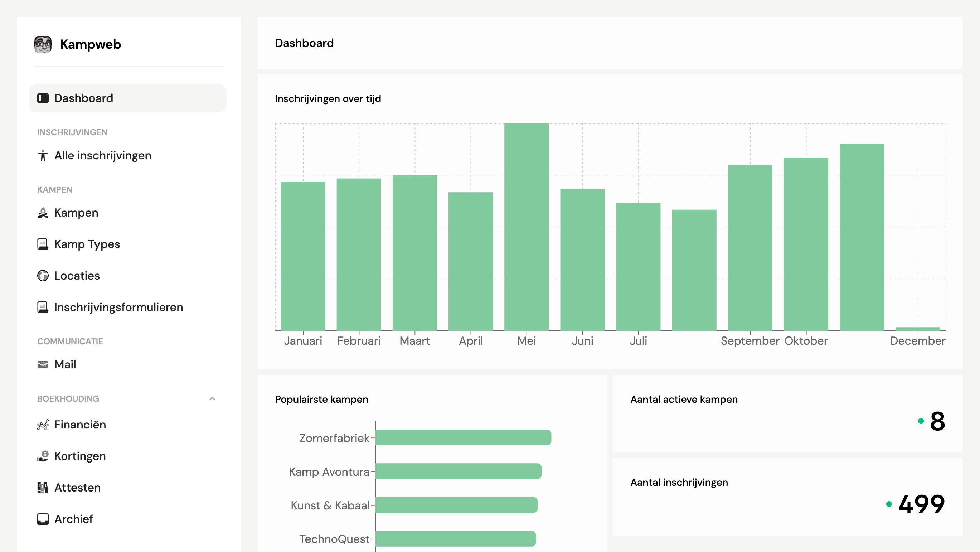Navigate to Alle inschrijvingen
980x552 pixels.
coord(103,155)
